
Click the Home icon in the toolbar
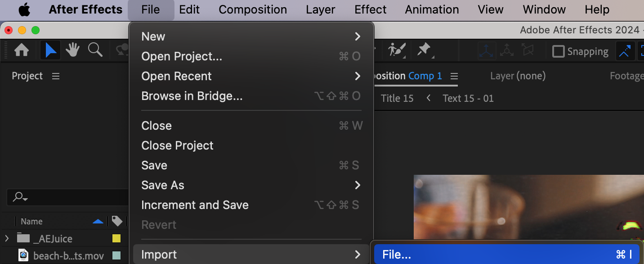(22, 50)
